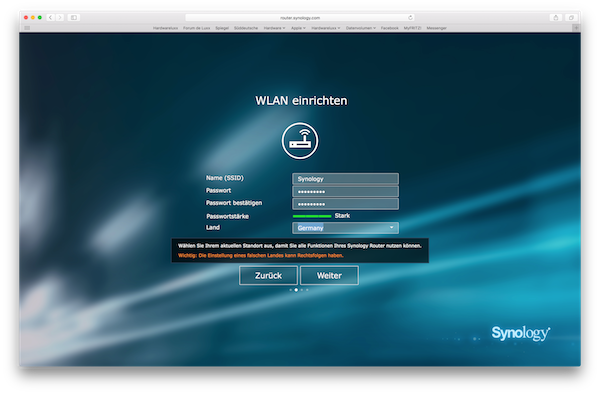600x394 pixels.
Task: Open the first Hardwareluxx bookmark
Action: pos(165,28)
